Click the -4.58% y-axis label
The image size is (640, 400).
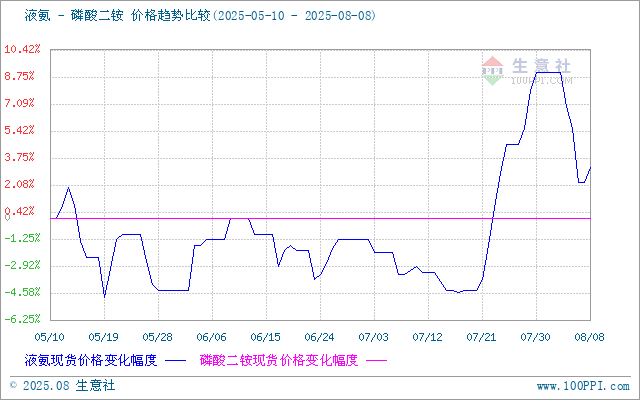coord(22,292)
